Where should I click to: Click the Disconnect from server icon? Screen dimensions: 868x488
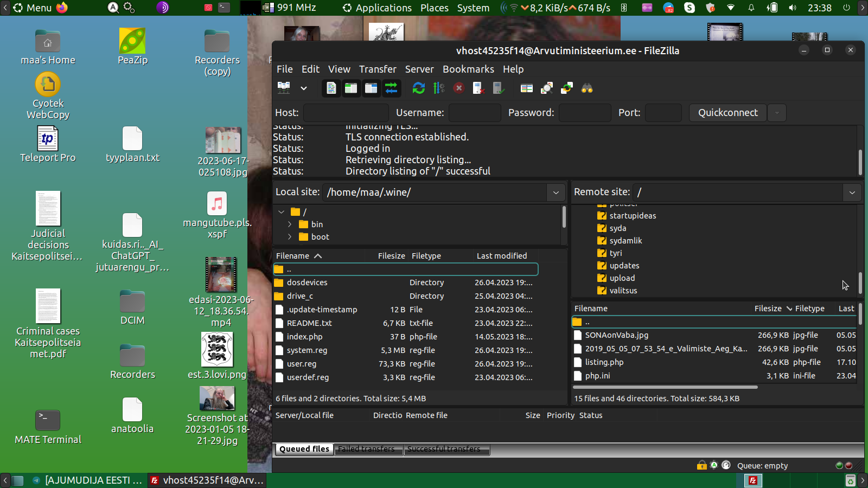point(478,88)
